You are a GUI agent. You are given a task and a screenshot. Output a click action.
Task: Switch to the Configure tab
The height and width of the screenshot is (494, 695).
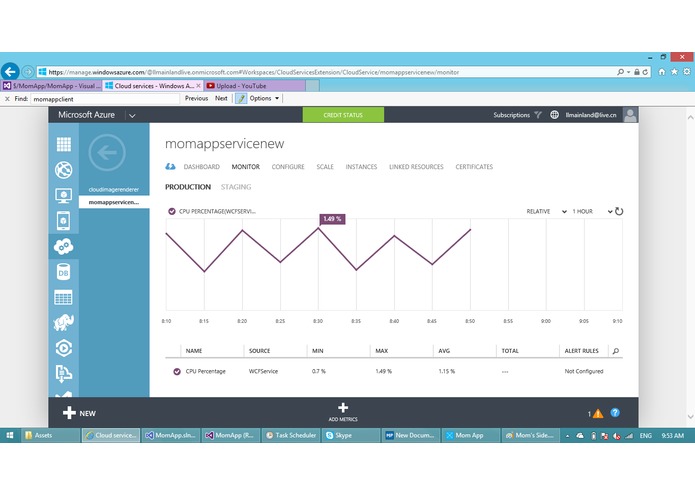[288, 167]
